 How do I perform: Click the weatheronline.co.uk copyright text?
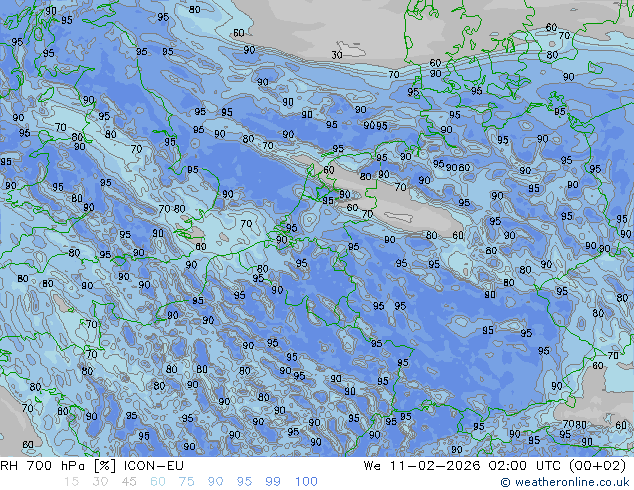(564, 482)
